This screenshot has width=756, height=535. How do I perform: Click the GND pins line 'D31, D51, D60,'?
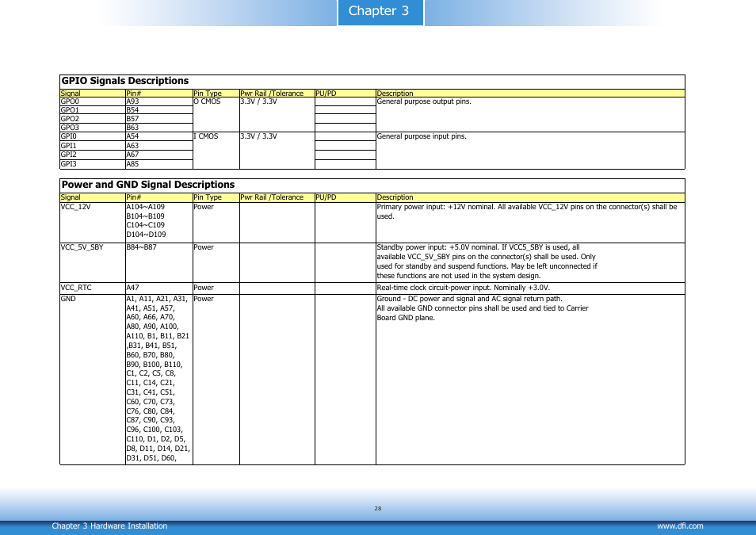pos(151,458)
